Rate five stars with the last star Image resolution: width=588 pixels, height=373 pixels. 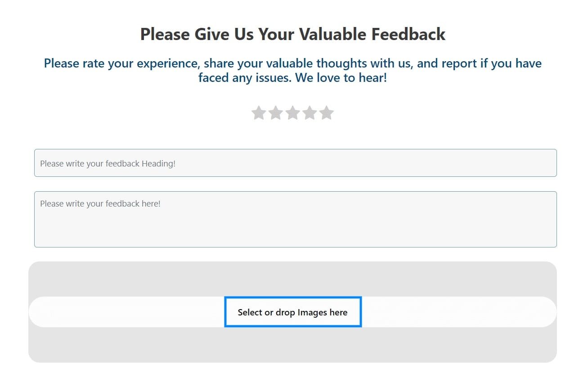(327, 113)
